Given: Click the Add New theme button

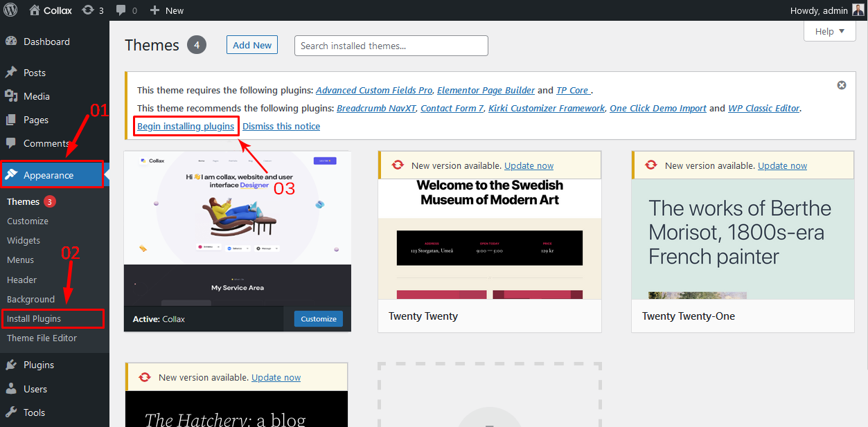Looking at the screenshot, I should pos(252,45).
